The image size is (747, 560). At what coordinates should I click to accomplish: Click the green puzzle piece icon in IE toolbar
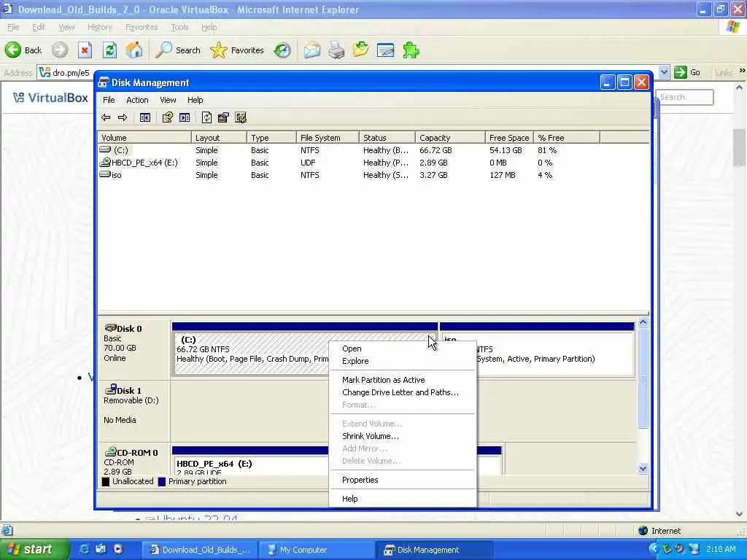(x=411, y=50)
